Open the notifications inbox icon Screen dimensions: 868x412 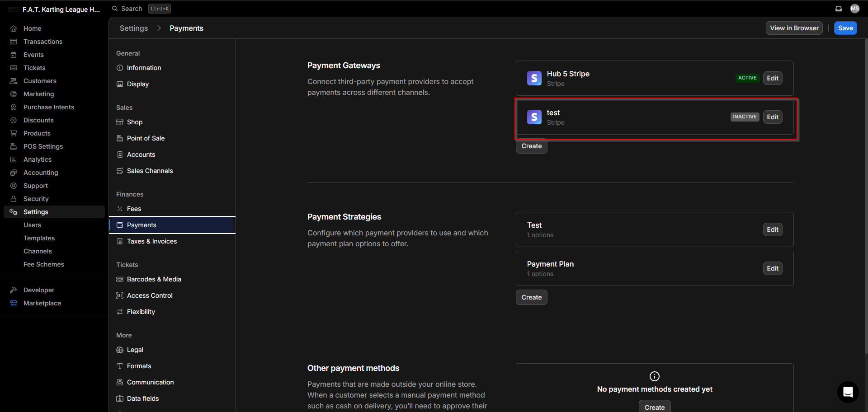pyautogui.click(x=839, y=9)
